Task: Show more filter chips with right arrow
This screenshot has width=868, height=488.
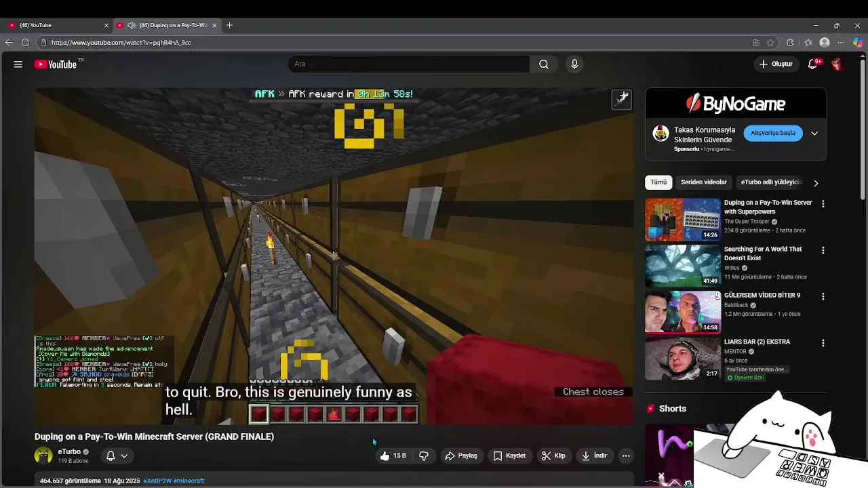Action: [x=816, y=183]
